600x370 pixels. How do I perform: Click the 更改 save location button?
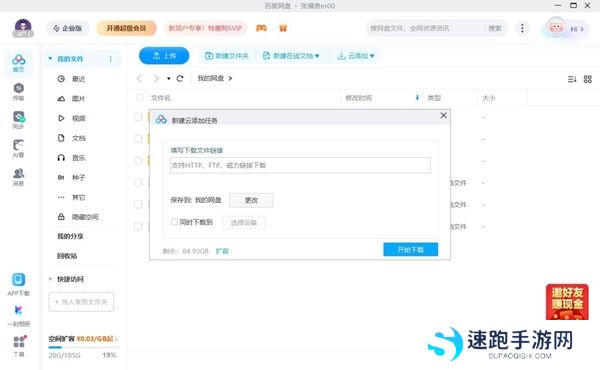[x=251, y=200]
